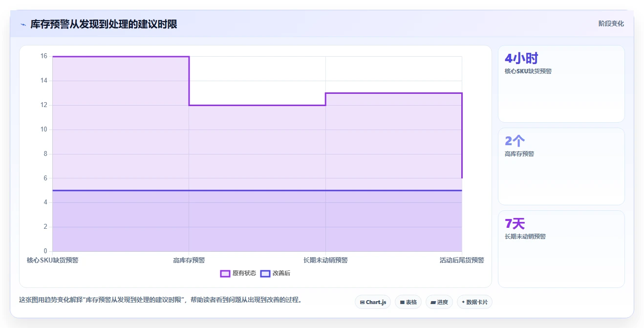Click the y-axis value 12
This screenshot has height=328, width=644.
pos(44,105)
